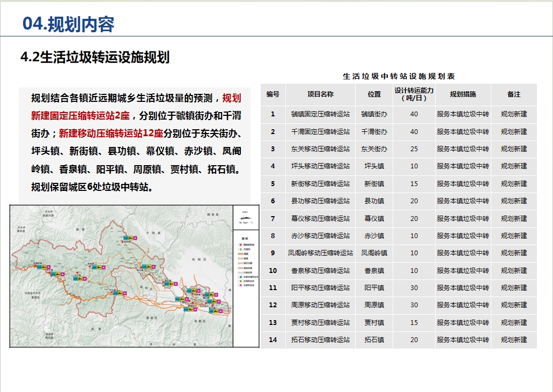Select the "规划措施" column header
Viewport: 553px width, 392px height.
coord(463,94)
